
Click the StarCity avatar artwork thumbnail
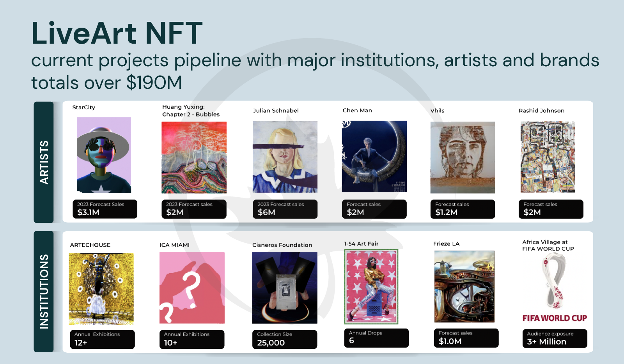(104, 155)
